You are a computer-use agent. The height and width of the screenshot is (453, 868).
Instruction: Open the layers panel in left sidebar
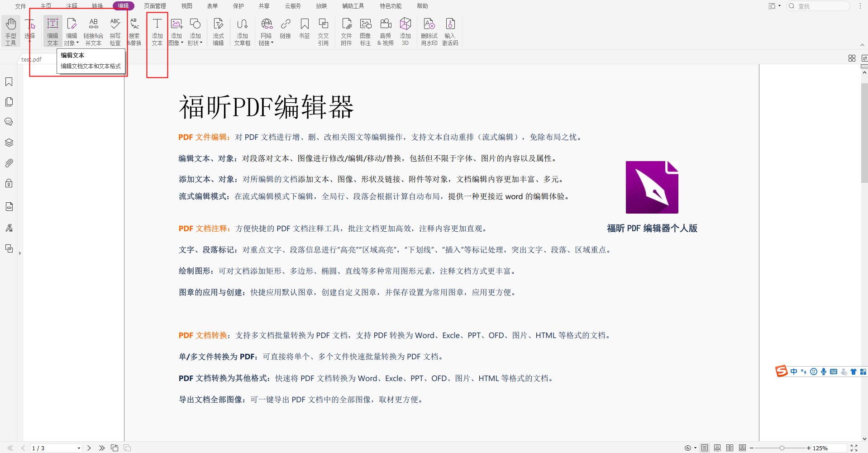[9, 143]
